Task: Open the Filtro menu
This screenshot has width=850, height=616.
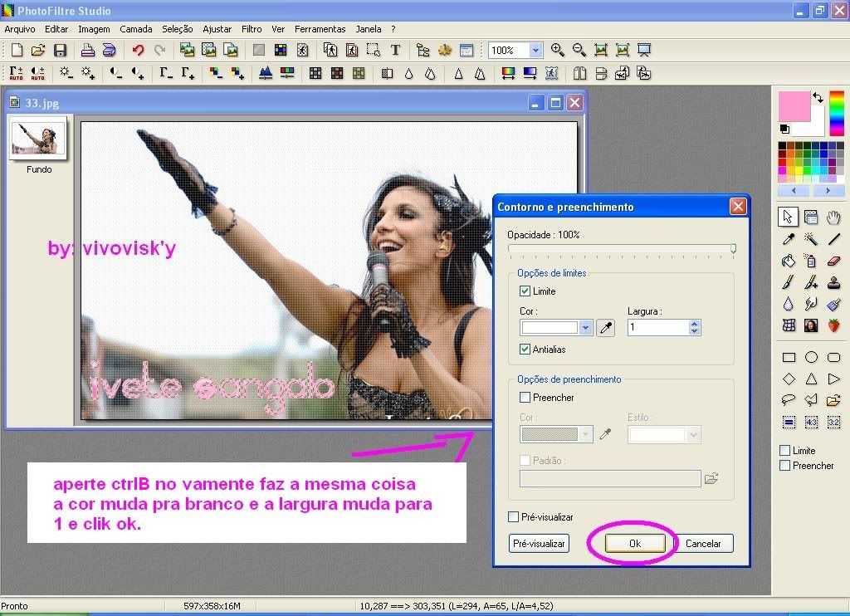Action: tap(252, 29)
